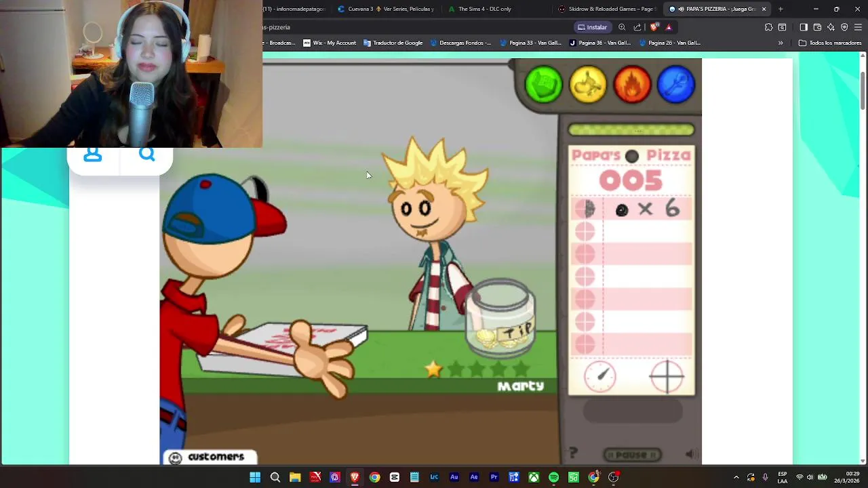Click the Marty customer name label

[521, 386]
